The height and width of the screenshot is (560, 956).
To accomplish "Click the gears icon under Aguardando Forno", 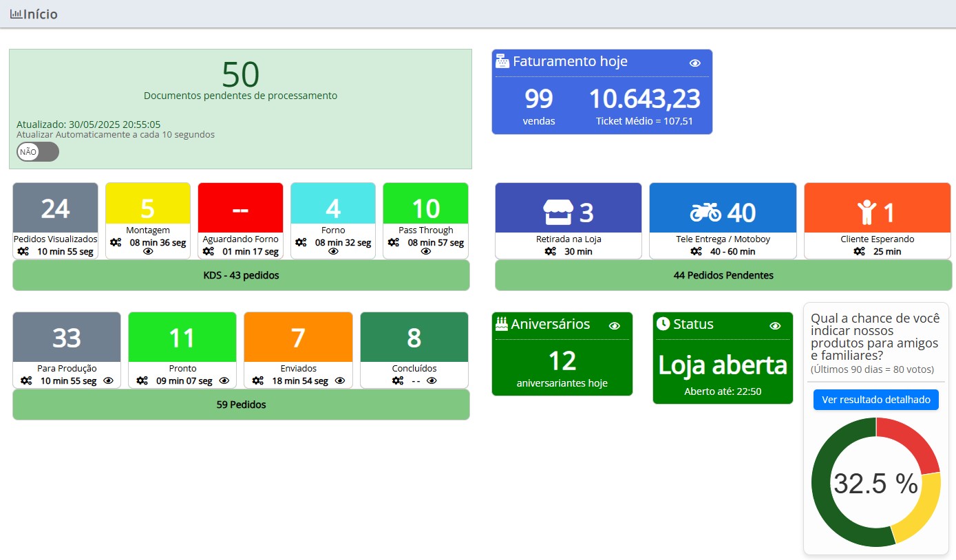I will click(209, 251).
